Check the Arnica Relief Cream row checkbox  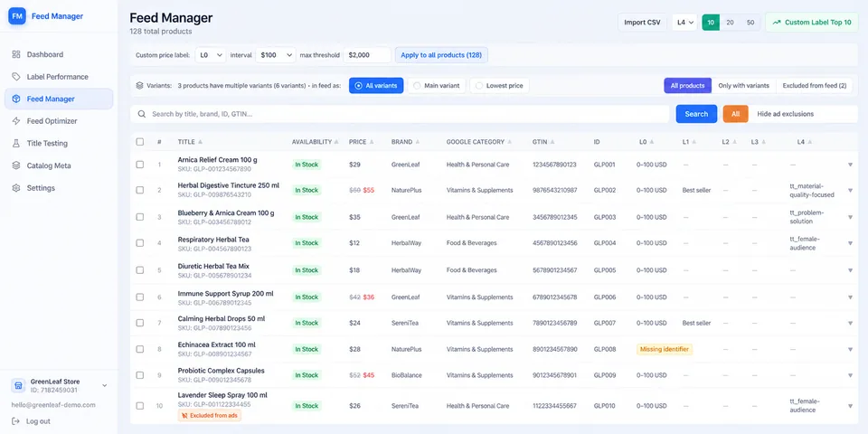(x=140, y=165)
